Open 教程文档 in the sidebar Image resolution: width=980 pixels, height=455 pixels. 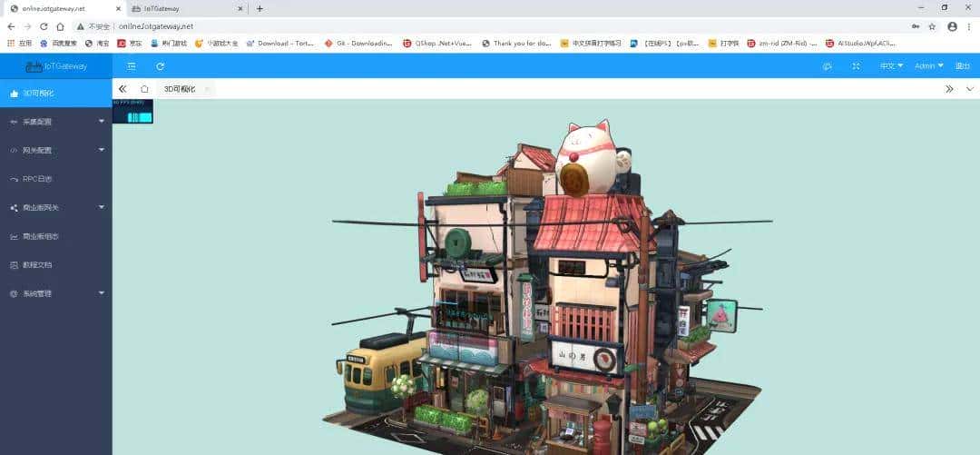tap(56, 265)
